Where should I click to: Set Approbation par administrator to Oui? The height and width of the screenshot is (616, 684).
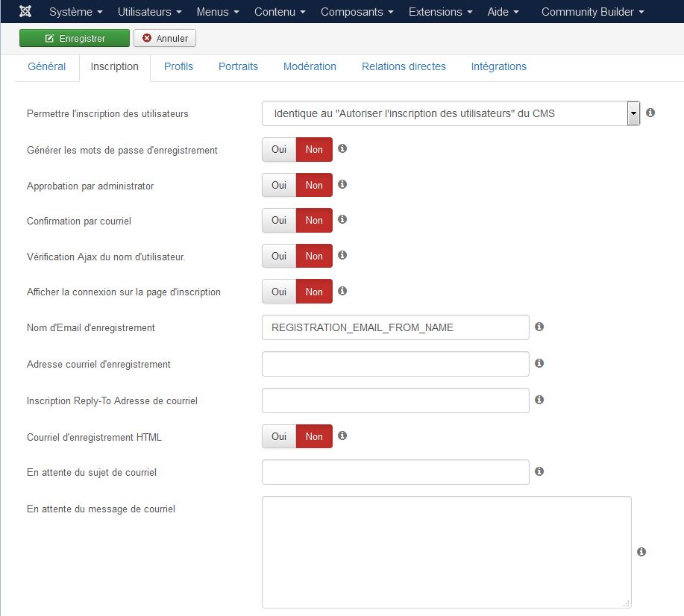[x=279, y=185]
